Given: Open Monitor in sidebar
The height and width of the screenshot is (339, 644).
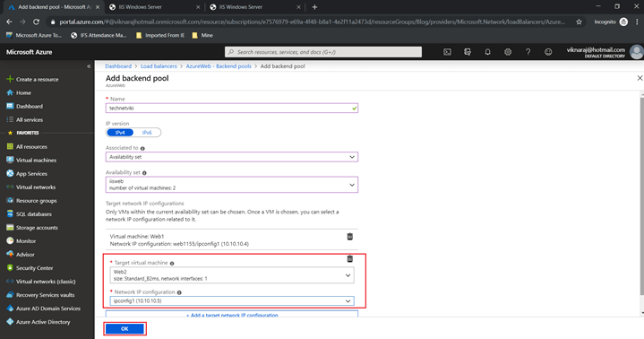Looking at the screenshot, I should [21, 240].
